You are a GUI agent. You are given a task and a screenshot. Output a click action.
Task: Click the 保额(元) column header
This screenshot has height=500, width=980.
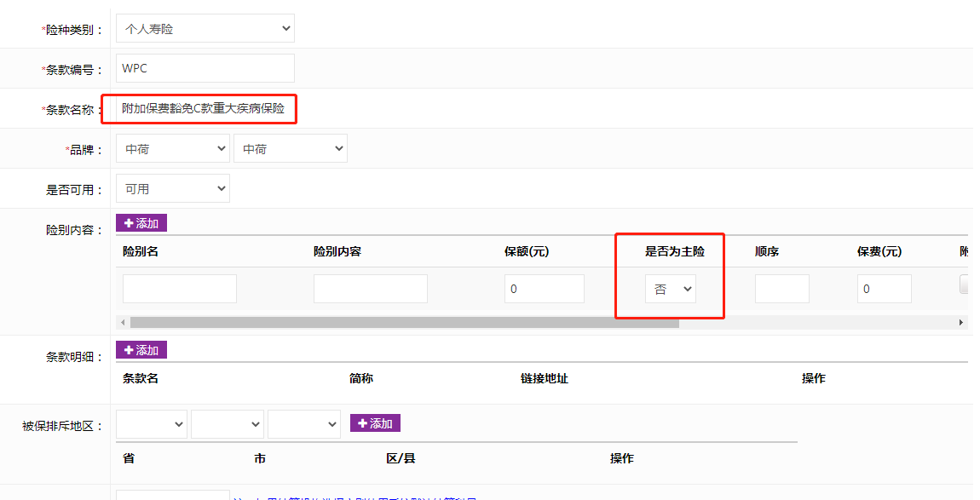pyautogui.click(x=527, y=252)
